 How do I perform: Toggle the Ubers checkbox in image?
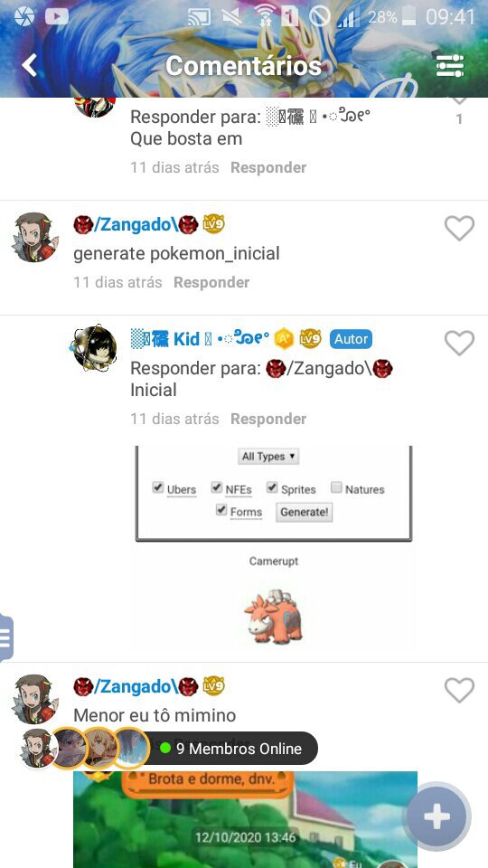click(x=158, y=487)
